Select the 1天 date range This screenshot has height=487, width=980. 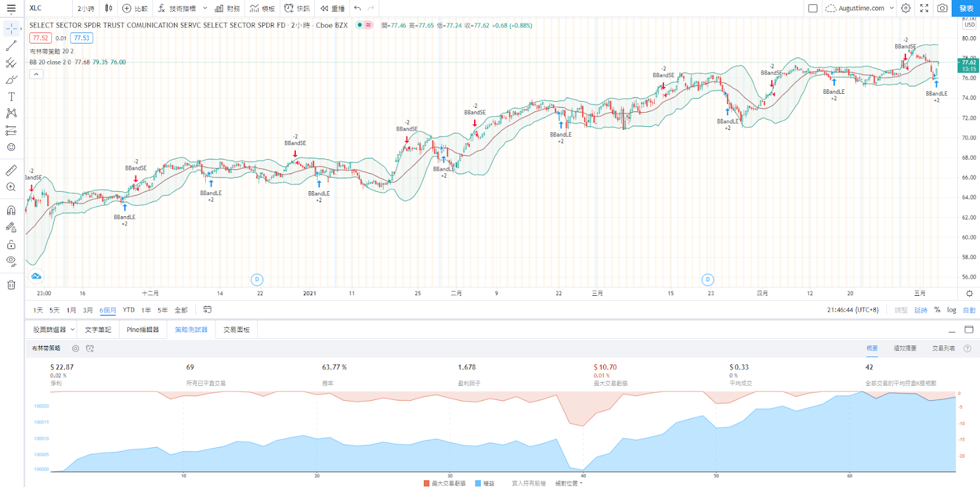pos(38,310)
